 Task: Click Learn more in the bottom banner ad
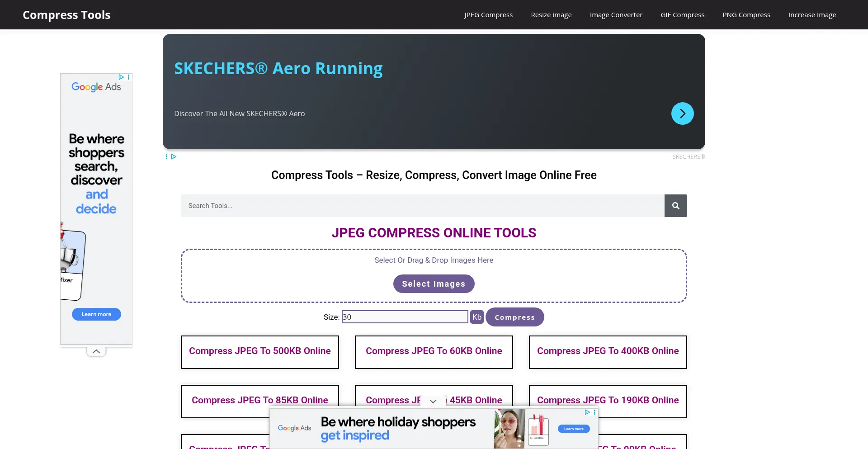(x=574, y=429)
